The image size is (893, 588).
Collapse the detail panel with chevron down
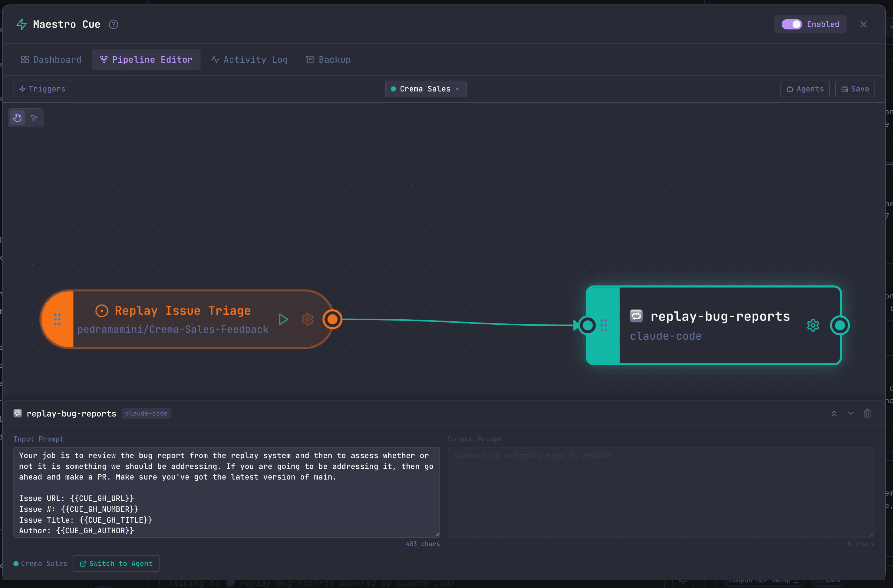[x=850, y=414]
